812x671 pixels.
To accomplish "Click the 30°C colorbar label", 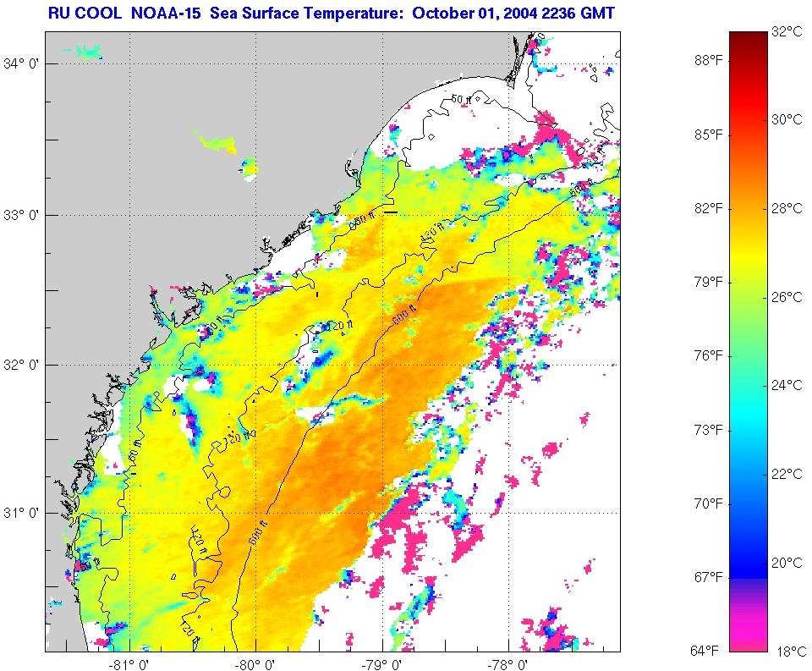I will [x=787, y=119].
